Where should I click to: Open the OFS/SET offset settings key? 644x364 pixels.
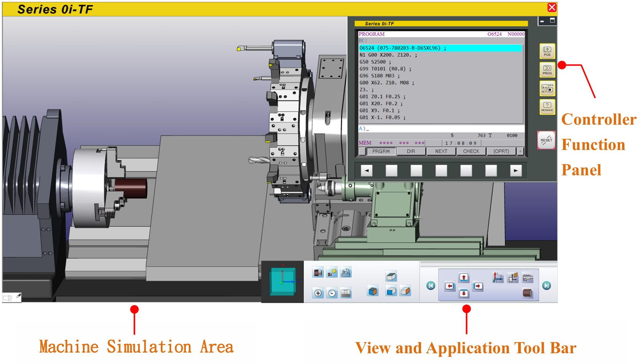pos(547,89)
